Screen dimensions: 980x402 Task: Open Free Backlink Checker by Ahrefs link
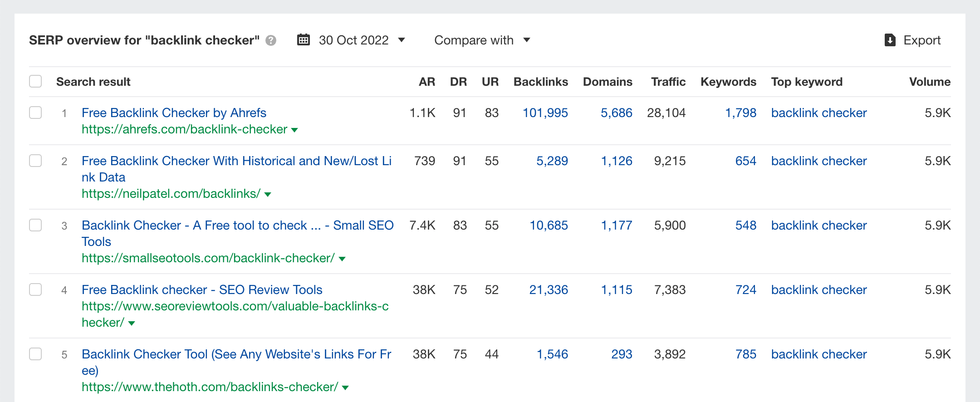point(174,113)
